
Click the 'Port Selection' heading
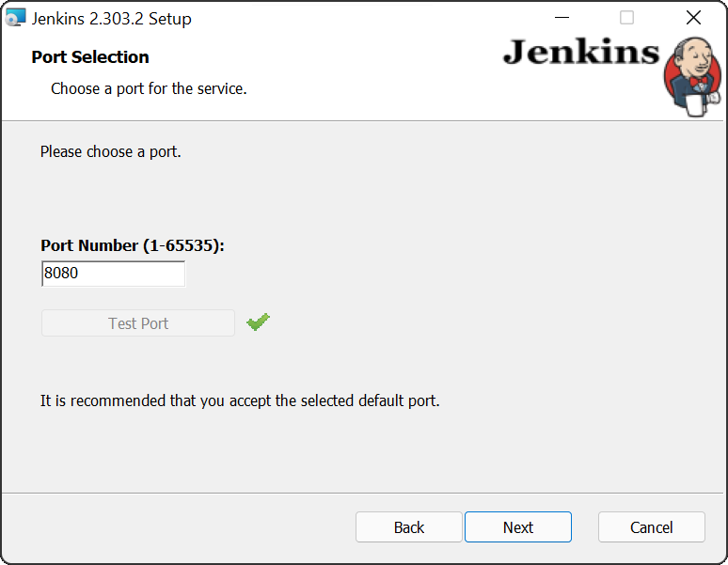coord(90,57)
